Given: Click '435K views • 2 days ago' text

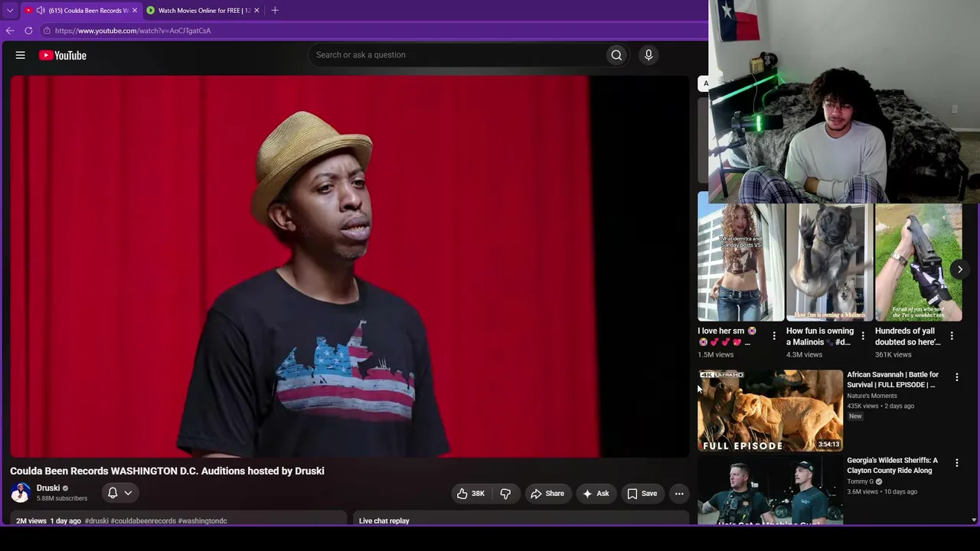Looking at the screenshot, I should click(x=880, y=406).
